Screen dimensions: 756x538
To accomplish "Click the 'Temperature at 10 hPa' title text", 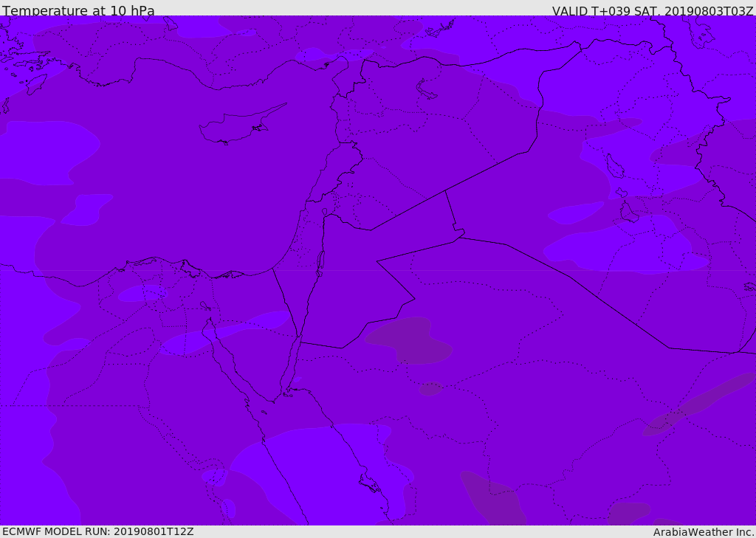I will pos(78,10).
